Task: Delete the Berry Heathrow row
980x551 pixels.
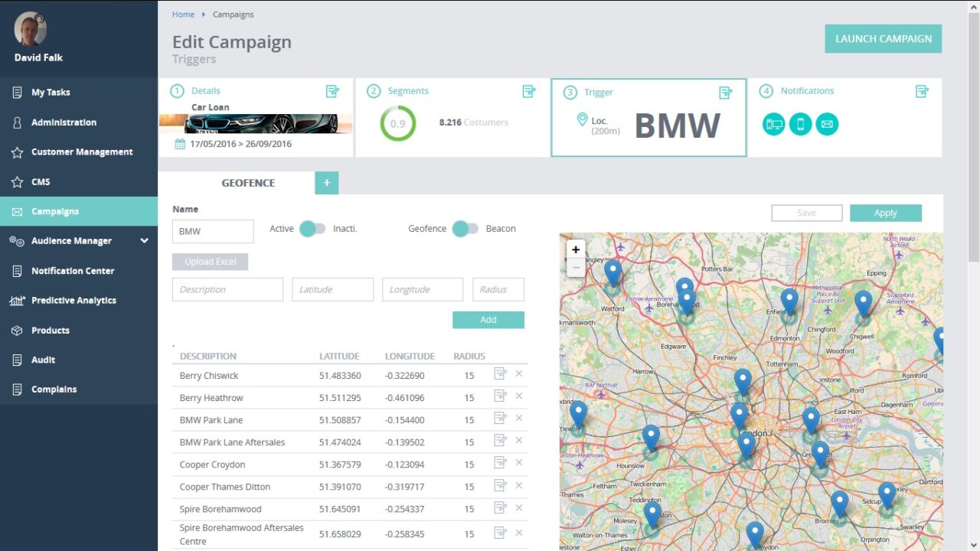Action: tap(519, 396)
